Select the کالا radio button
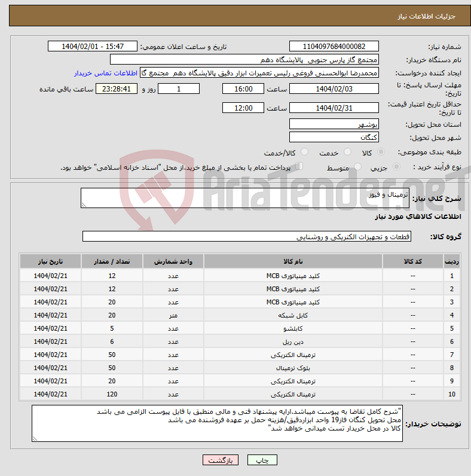This screenshot has width=471, height=476. click(x=381, y=152)
